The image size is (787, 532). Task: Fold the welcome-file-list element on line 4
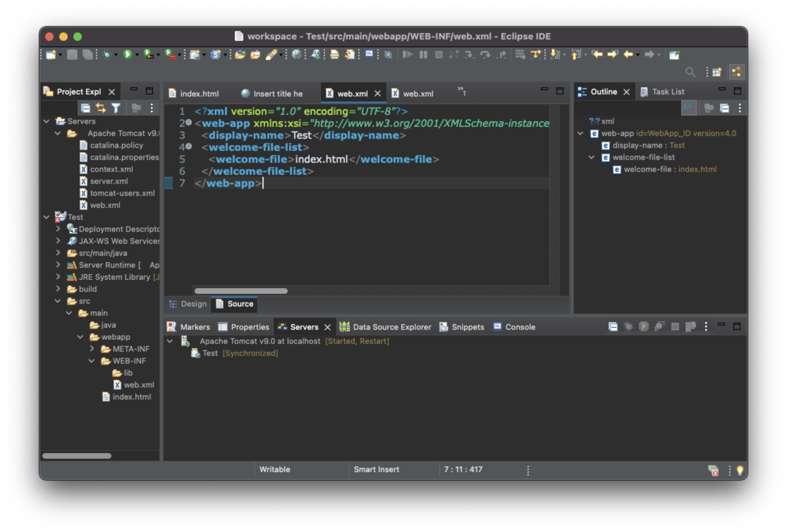click(x=189, y=147)
